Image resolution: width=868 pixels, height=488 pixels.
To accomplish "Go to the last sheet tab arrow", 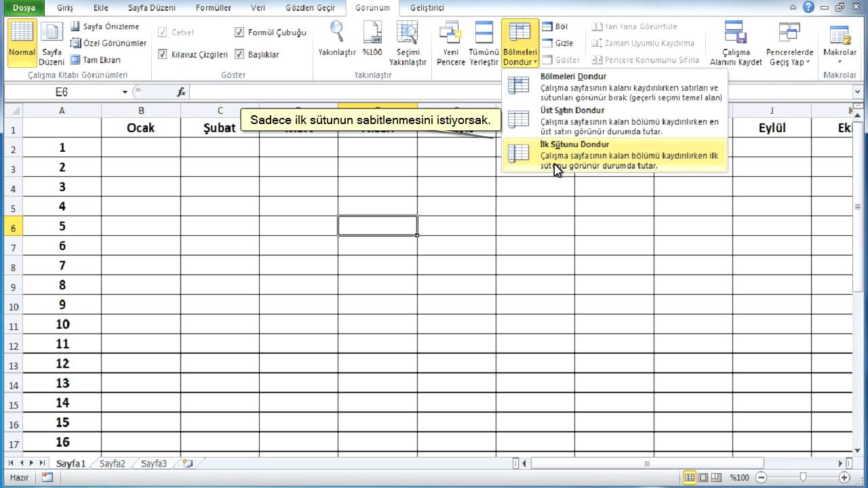I will coord(43,463).
